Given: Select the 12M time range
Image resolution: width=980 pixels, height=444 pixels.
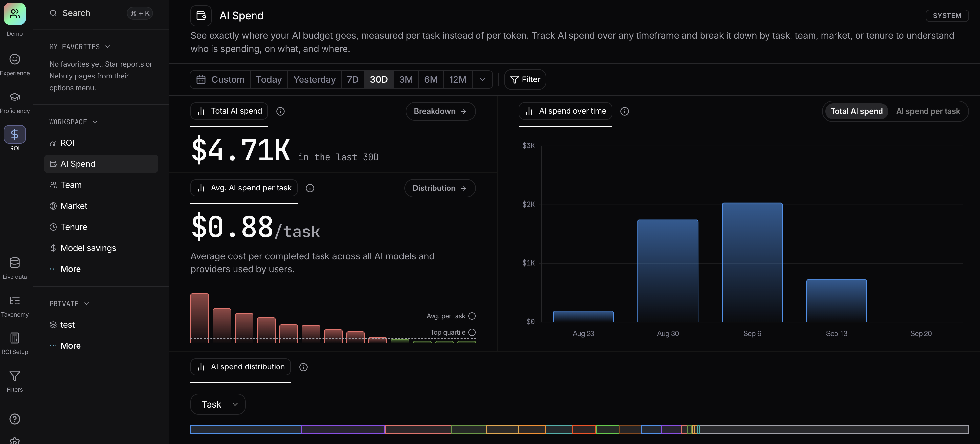Looking at the screenshot, I should coord(458,79).
